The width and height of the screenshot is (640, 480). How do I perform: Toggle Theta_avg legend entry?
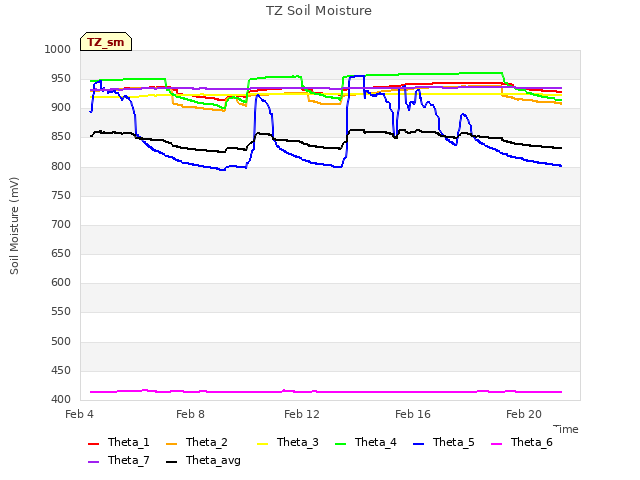point(203,460)
